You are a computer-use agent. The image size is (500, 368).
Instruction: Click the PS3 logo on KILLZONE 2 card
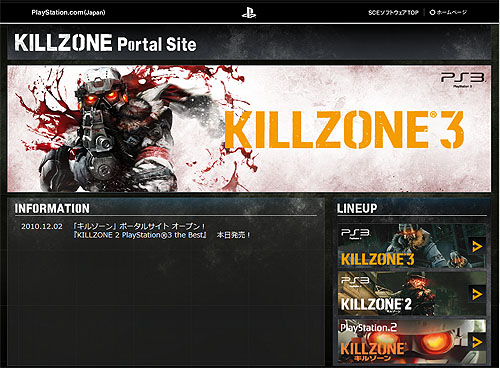pos(355,281)
